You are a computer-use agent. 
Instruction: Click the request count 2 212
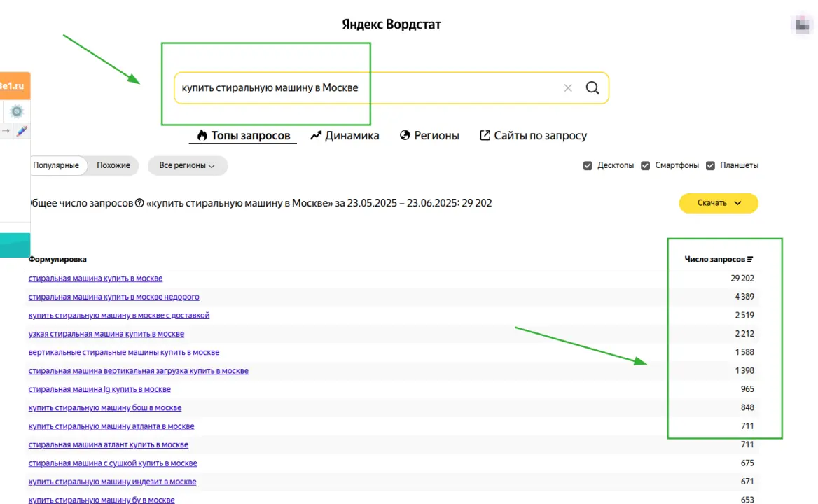(x=744, y=334)
